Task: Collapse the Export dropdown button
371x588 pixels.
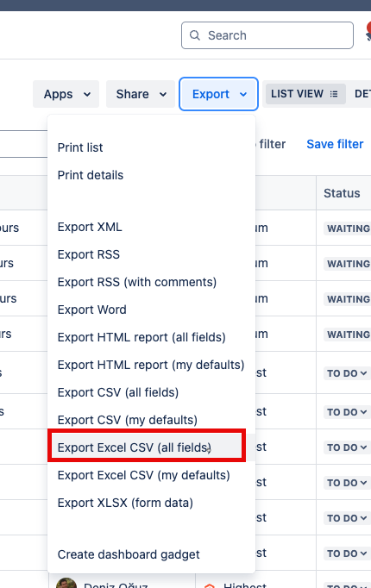Action: click(x=218, y=94)
